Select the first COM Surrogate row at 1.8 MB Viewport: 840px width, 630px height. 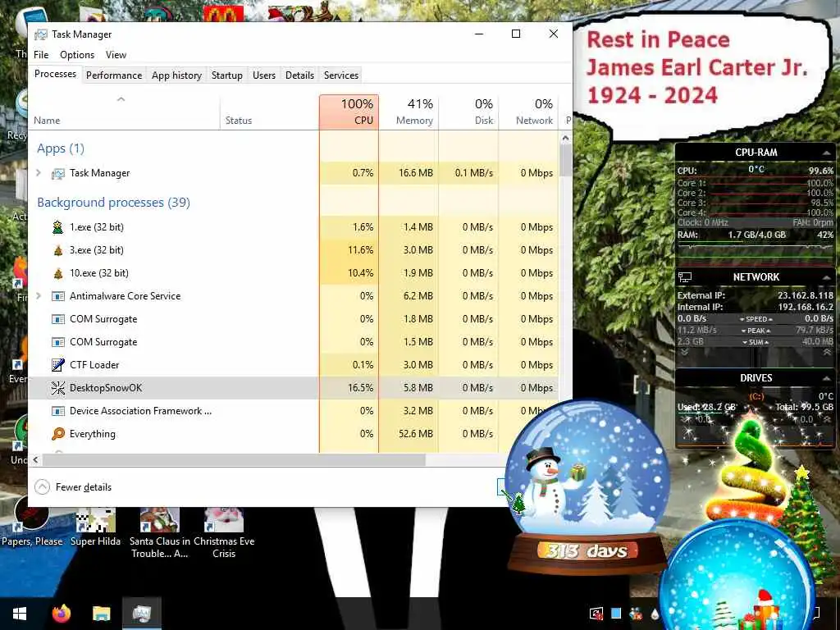point(293,319)
